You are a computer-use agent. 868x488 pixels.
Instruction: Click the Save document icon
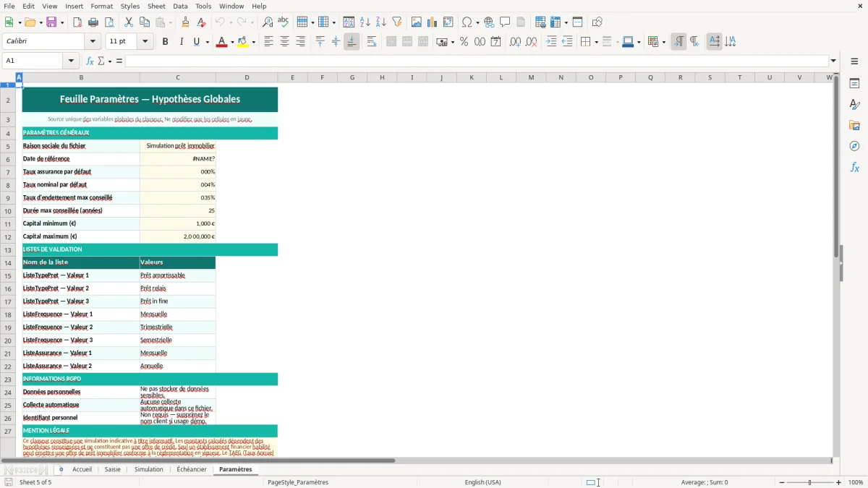coord(51,22)
